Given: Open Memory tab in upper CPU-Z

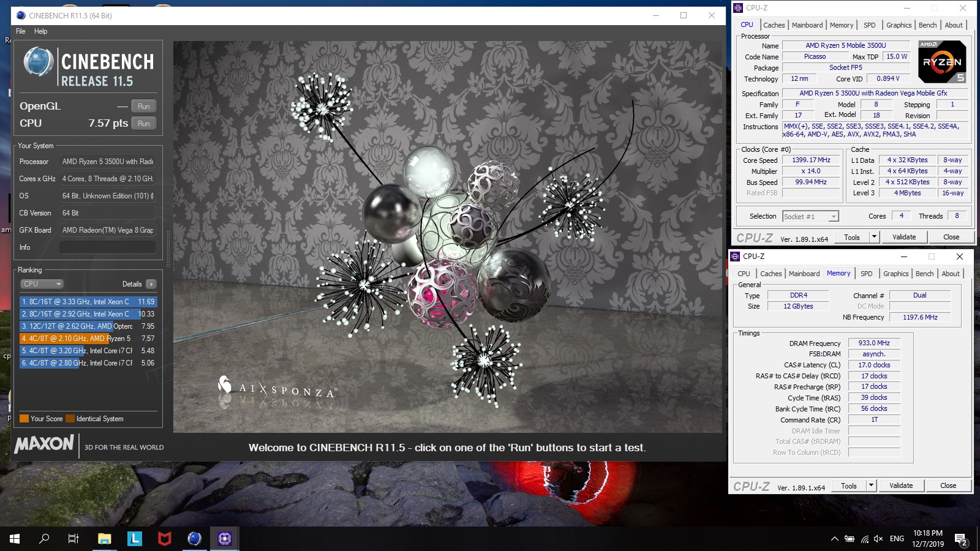Looking at the screenshot, I should click(842, 25).
